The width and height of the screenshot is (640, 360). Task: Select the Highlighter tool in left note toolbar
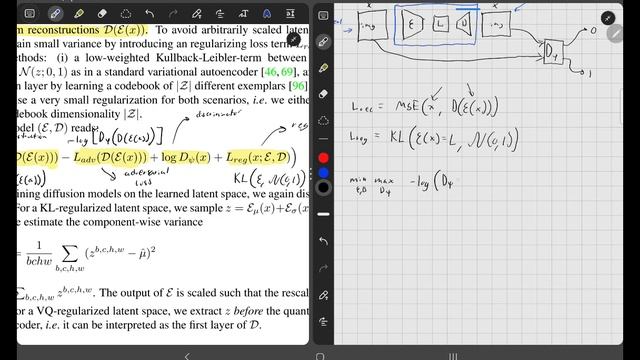point(79,13)
